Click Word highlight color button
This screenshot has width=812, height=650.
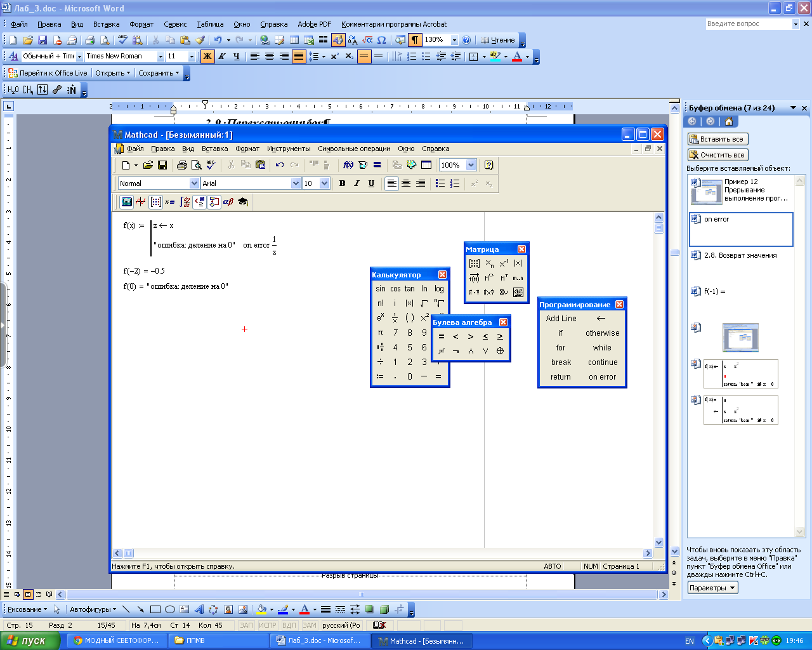[x=495, y=56]
